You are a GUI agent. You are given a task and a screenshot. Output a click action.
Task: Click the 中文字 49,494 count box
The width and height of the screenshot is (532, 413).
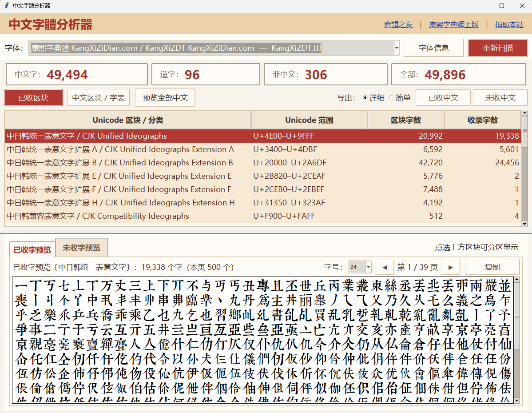77,74
